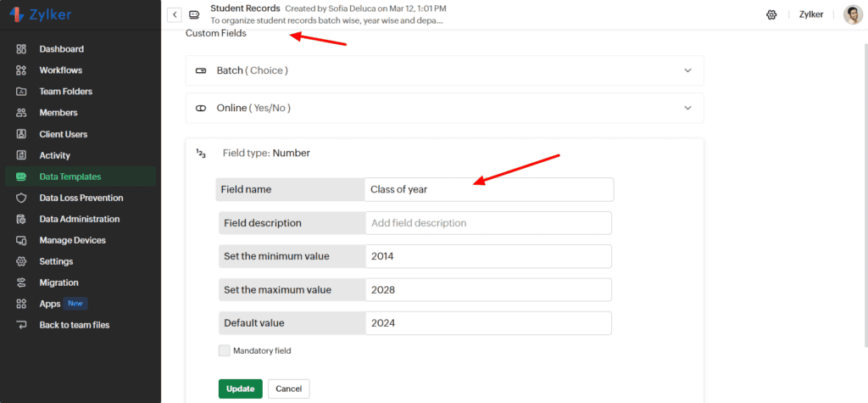This screenshot has height=403, width=868.
Task: Open Migration in the sidebar
Action: click(x=58, y=283)
